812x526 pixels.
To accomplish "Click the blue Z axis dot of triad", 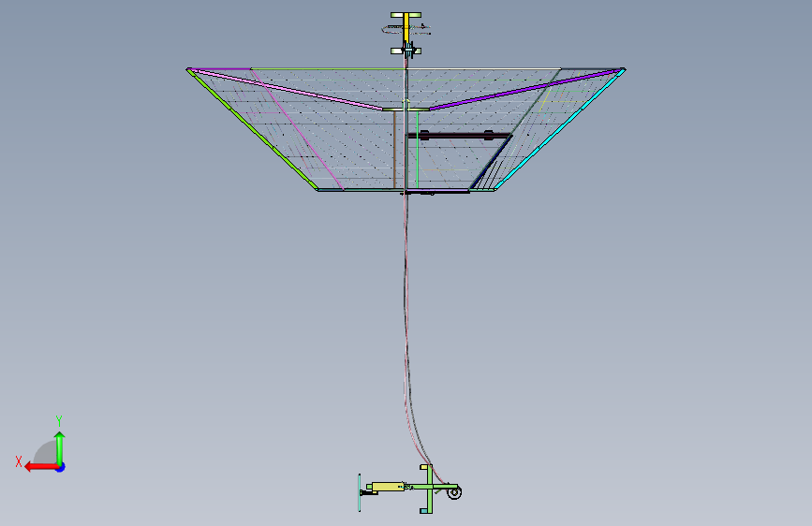I will [x=61, y=467].
